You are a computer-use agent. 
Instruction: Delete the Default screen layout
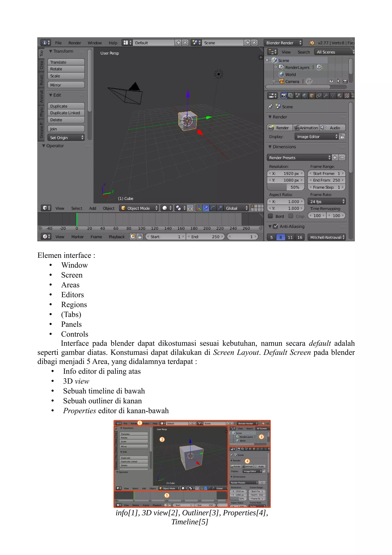(185, 43)
